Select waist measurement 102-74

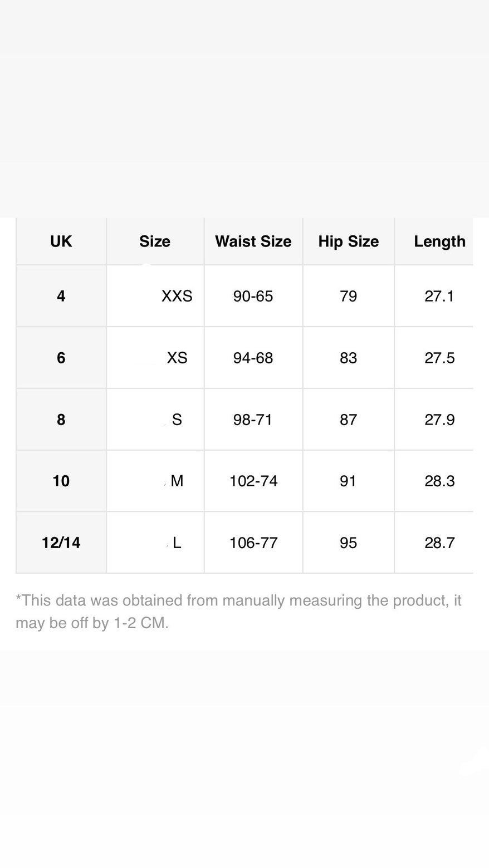(x=253, y=481)
